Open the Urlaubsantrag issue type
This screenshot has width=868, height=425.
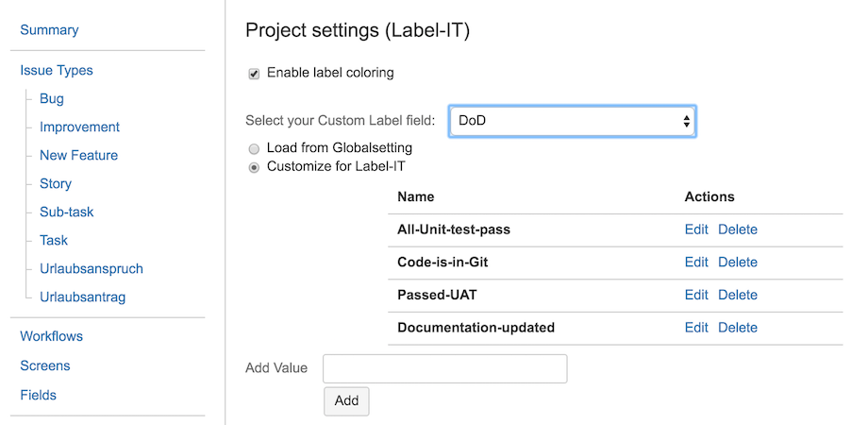tap(82, 297)
